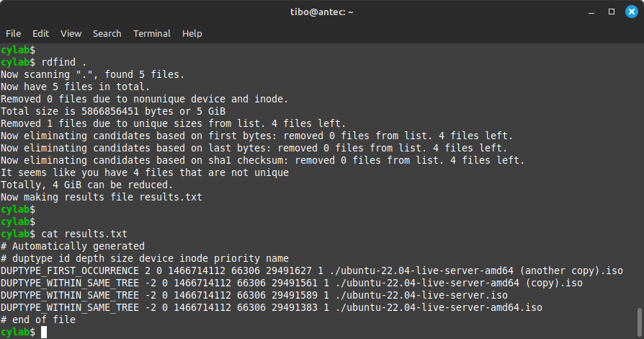This screenshot has width=644, height=339.
Task: Click the block cursor at last prompt
Action: click(x=44, y=332)
